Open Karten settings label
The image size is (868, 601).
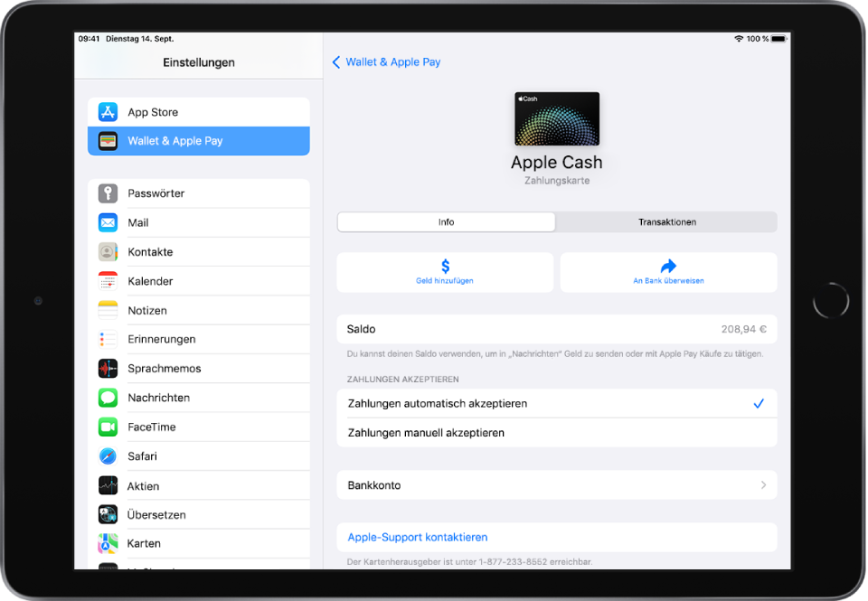[144, 543]
